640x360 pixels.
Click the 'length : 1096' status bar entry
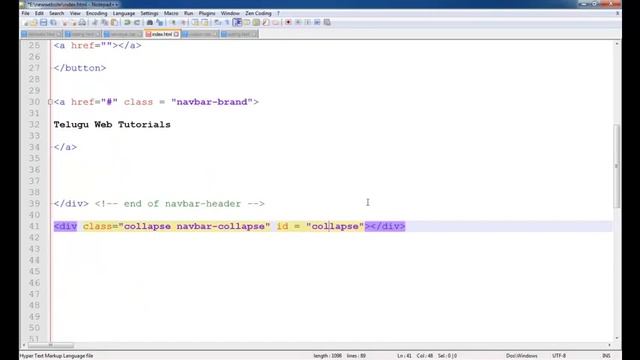[327, 356]
